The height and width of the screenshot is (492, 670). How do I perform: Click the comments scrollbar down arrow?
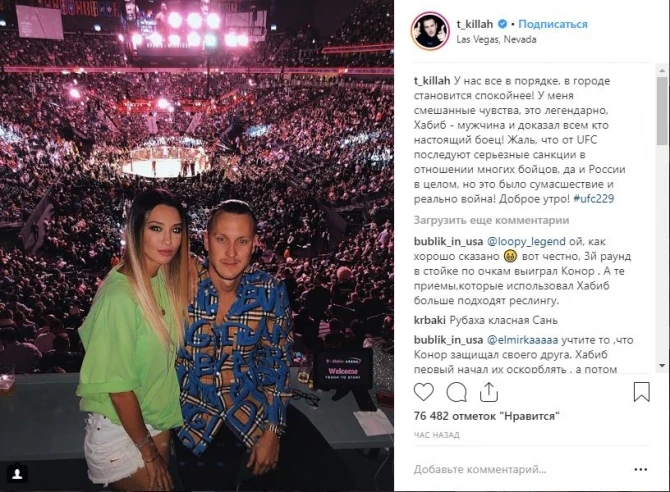pos(662,366)
